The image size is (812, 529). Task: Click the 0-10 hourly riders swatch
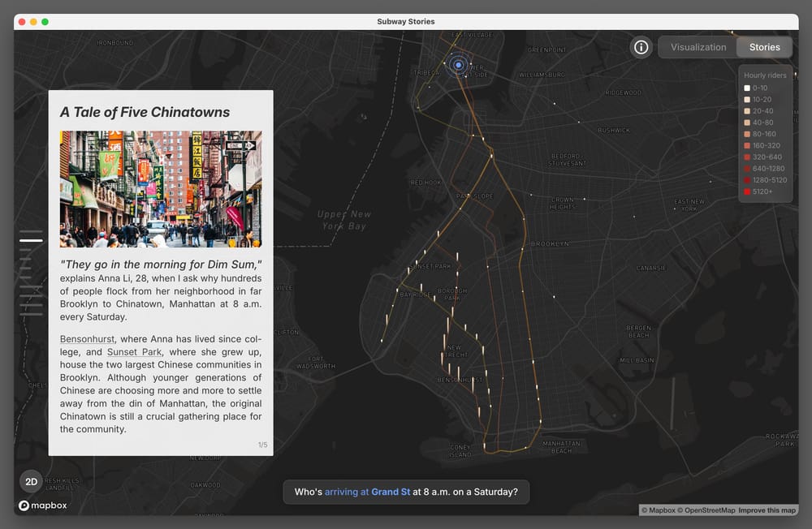[x=747, y=88]
